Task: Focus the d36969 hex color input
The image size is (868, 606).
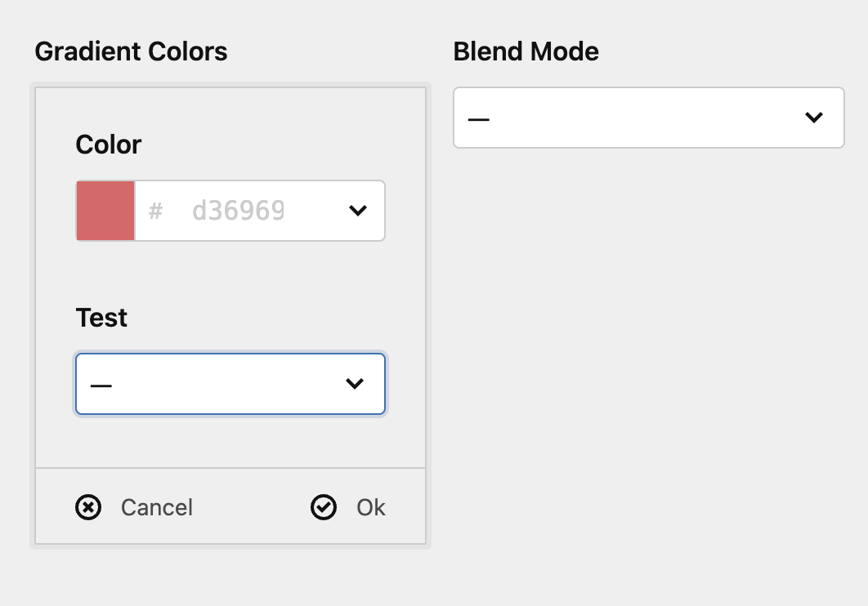Action: pyautogui.click(x=238, y=211)
